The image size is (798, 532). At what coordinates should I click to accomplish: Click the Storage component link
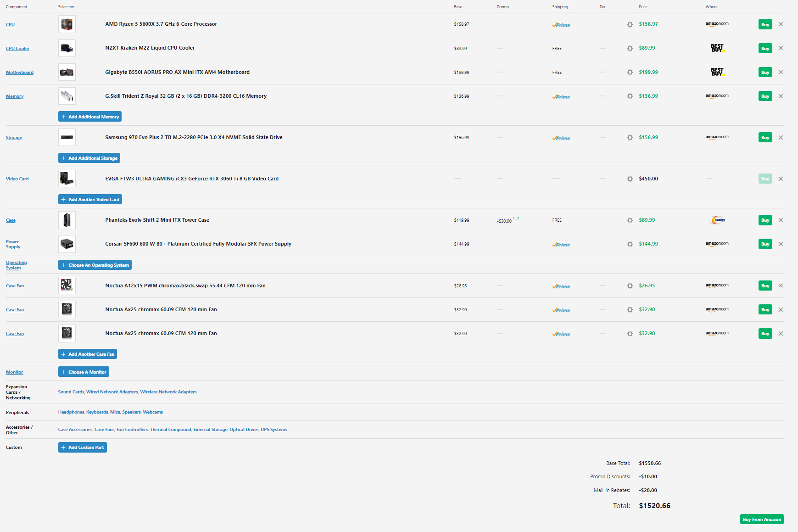point(14,138)
